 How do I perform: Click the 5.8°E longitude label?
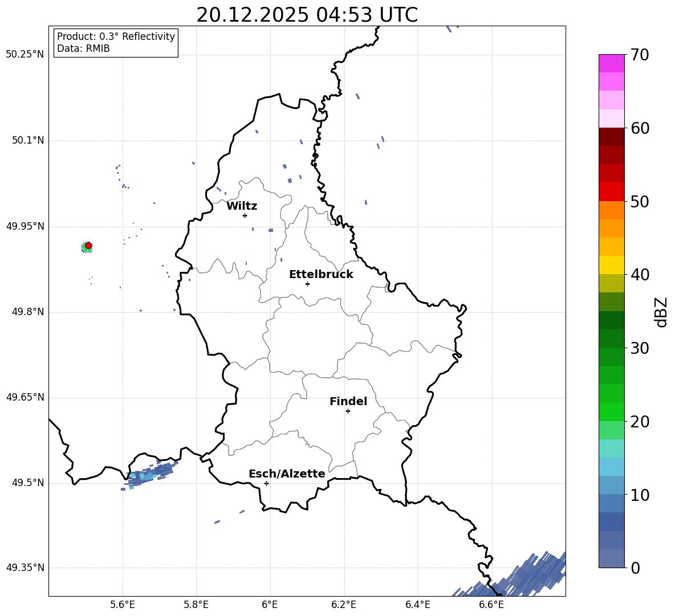tap(196, 605)
